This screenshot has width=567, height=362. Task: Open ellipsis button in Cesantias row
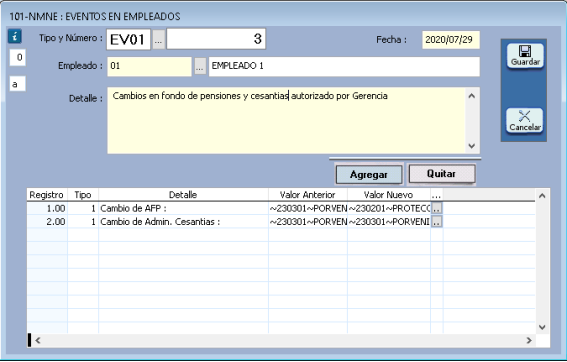tap(437, 222)
